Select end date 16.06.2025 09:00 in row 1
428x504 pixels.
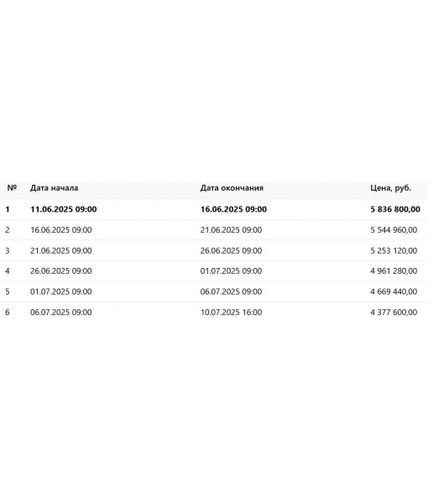(234, 209)
